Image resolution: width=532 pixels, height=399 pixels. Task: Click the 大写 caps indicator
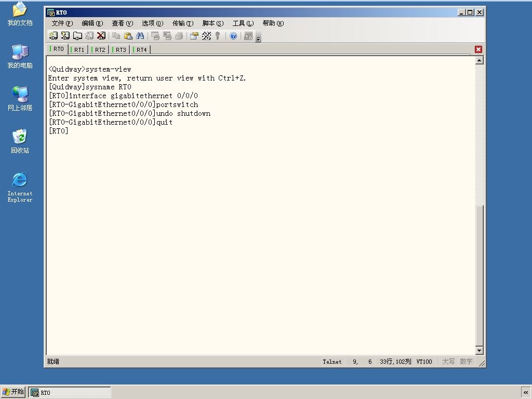point(448,362)
